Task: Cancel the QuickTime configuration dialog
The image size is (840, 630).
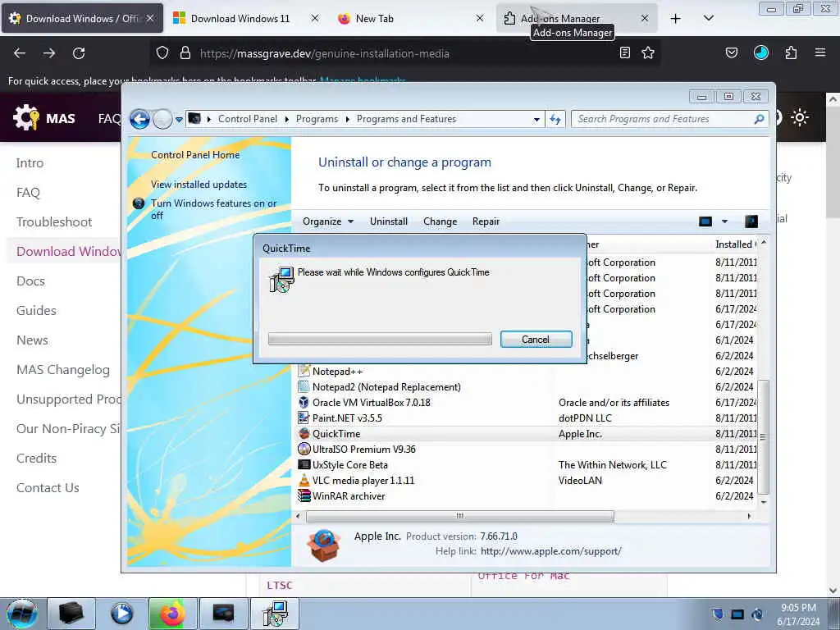Action: coord(536,339)
